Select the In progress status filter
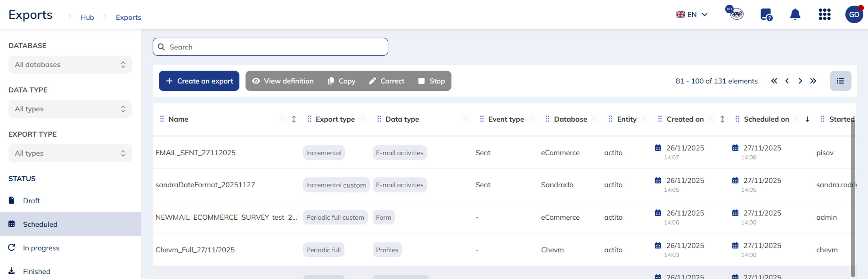The width and height of the screenshot is (868, 279). (41, 248)
